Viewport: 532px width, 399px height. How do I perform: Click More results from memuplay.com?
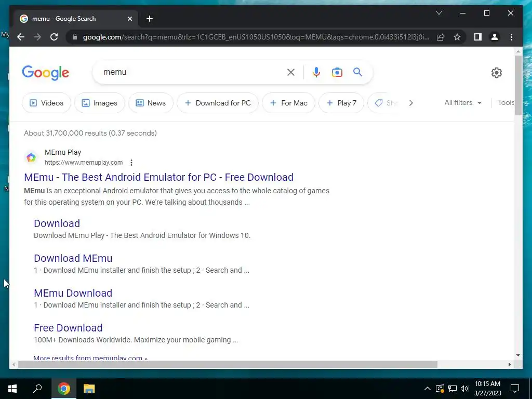pos(90,358)
